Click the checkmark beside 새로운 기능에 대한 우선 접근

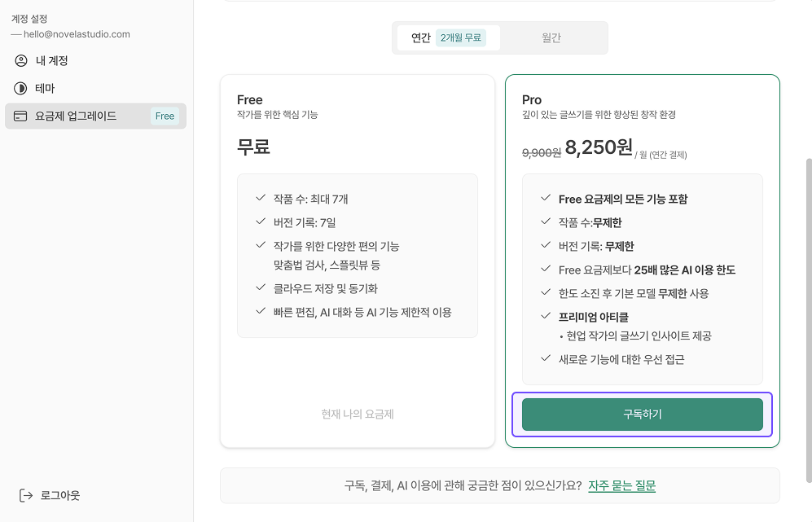[x=546, y=358]
